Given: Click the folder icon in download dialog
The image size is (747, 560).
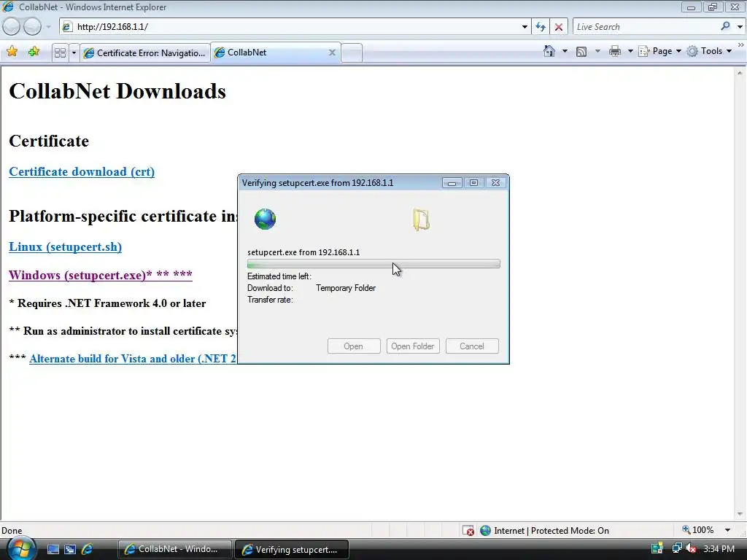Looking at the screenshot, I should (x=421, y=220).
